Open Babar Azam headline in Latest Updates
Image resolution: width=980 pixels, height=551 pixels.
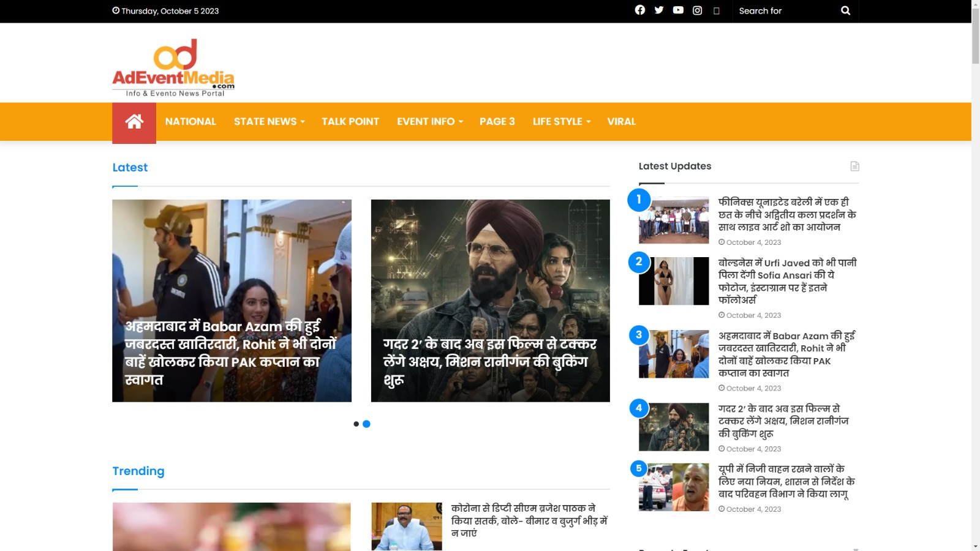[786, 354]
